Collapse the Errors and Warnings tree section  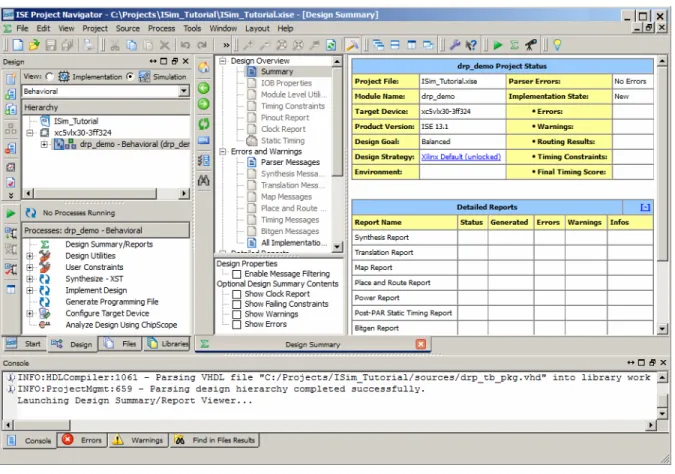point(223,152)
